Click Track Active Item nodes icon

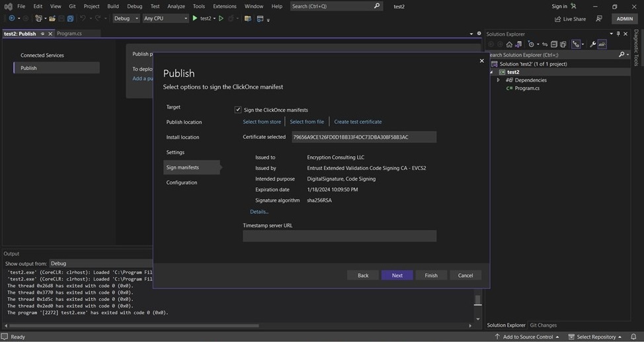click(576, 44)
